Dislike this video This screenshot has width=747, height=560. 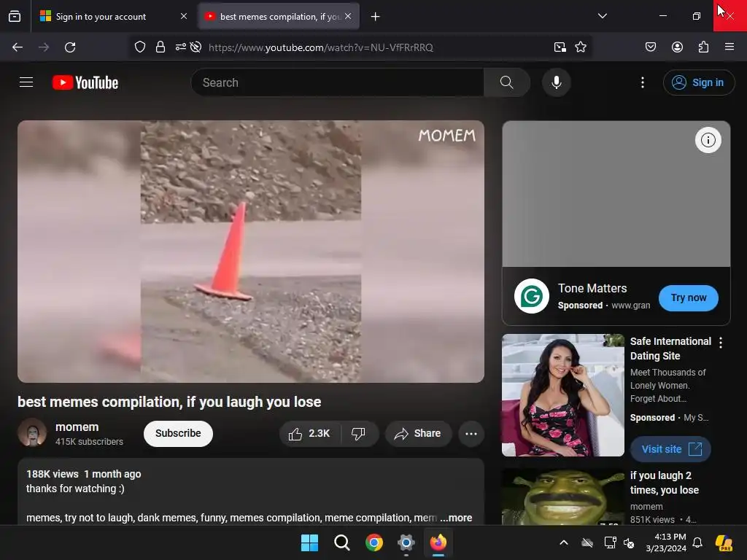pyautogui.click(x=359, y=433)
